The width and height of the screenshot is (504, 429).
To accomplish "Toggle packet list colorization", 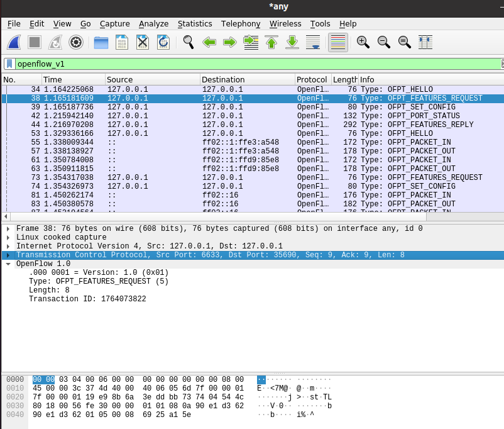I will point(338,42).
